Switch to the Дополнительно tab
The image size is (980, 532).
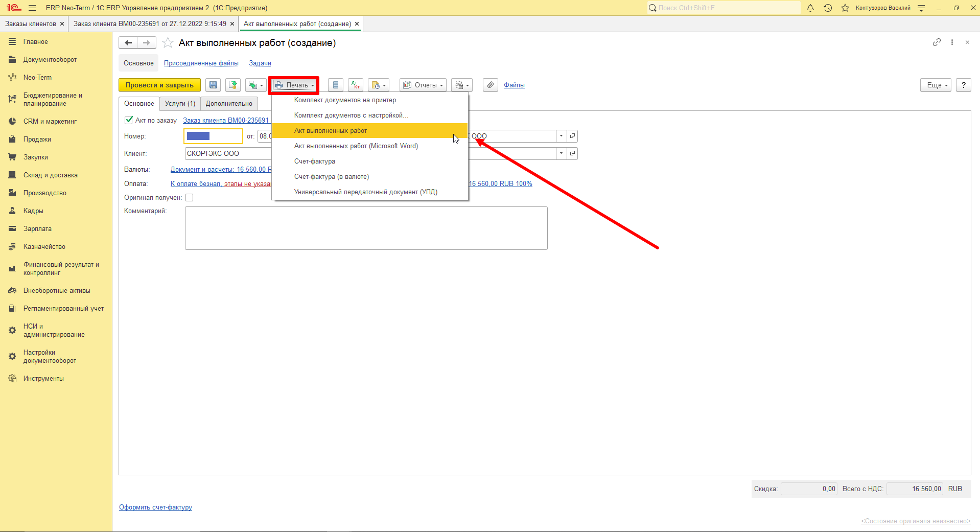tap(229, 103)
